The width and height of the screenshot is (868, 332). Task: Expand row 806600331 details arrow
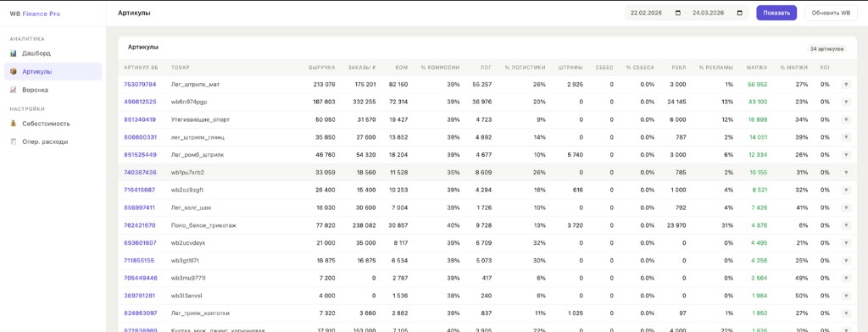(846, 137)
